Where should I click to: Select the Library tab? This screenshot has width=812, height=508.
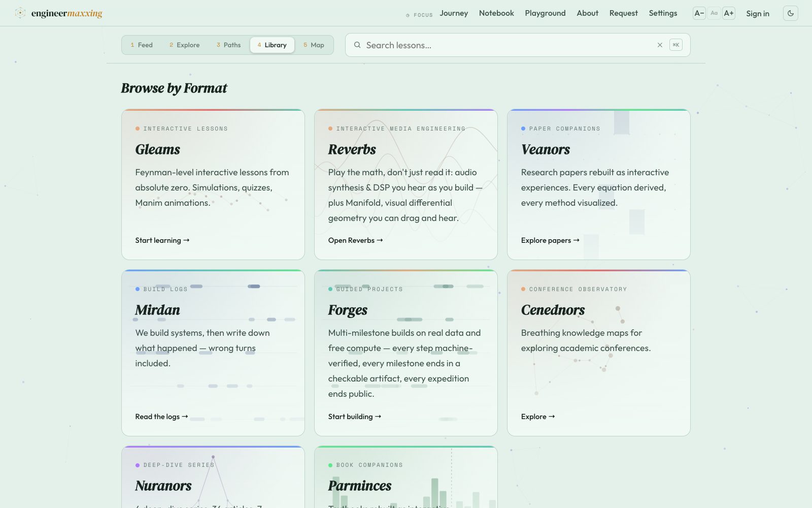click(272, 45)
